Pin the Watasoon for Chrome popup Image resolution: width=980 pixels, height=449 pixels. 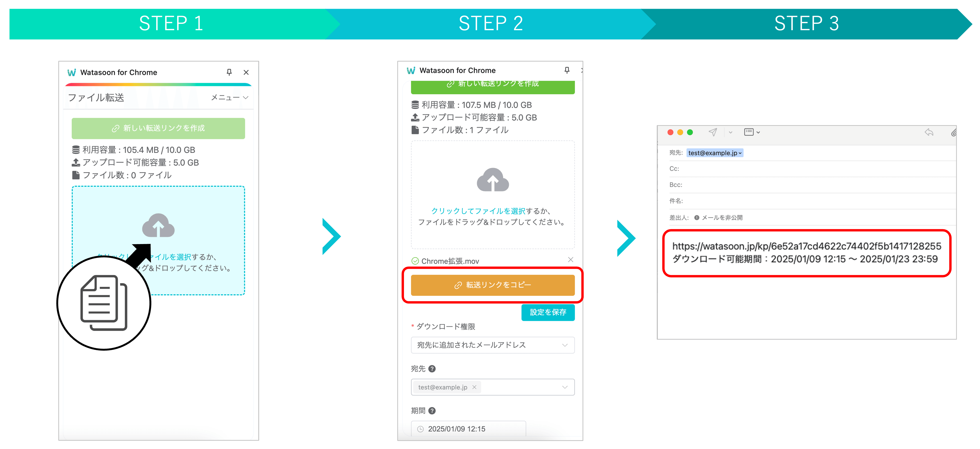point(229,72)
